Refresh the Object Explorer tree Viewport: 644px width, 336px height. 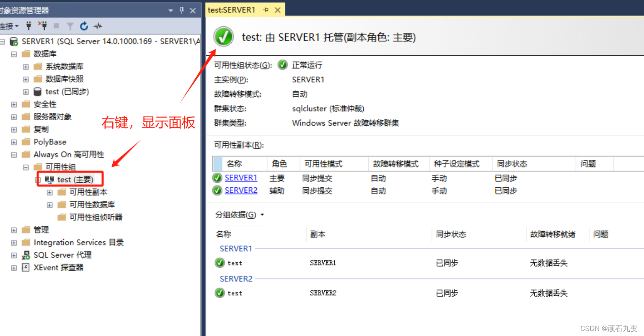coord(83,26)
